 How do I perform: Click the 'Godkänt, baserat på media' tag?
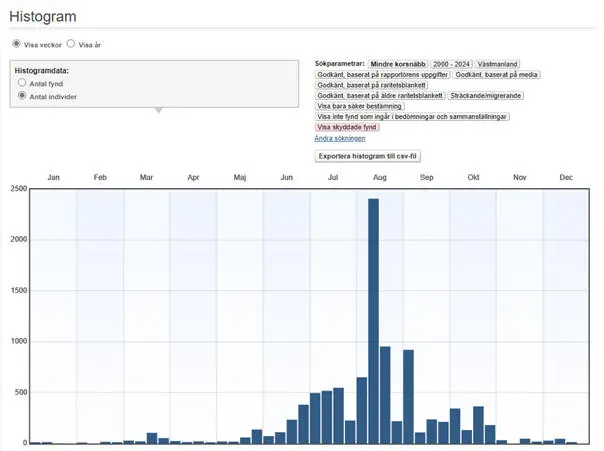[x=497, y=74]
